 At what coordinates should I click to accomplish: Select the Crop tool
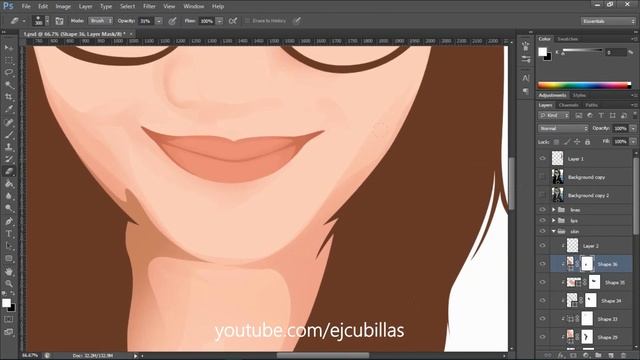pos(9,97)
